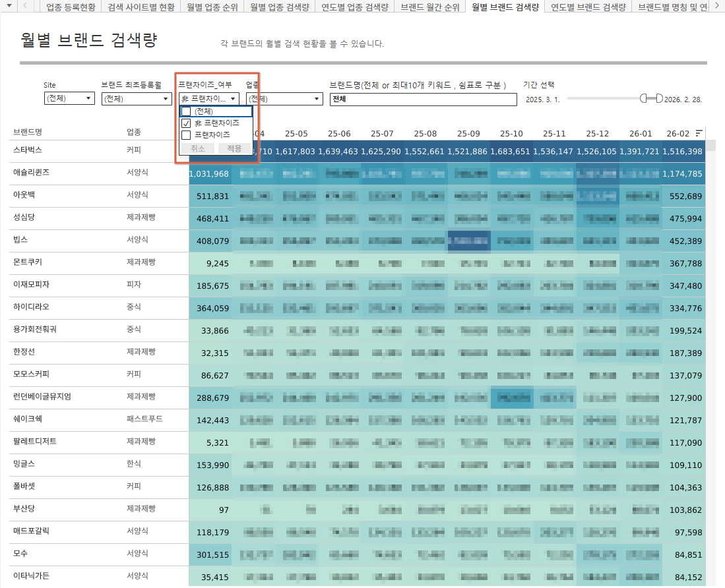
Task: Switch to the 업종 등록현황 tab
Action: click(71, 7)
